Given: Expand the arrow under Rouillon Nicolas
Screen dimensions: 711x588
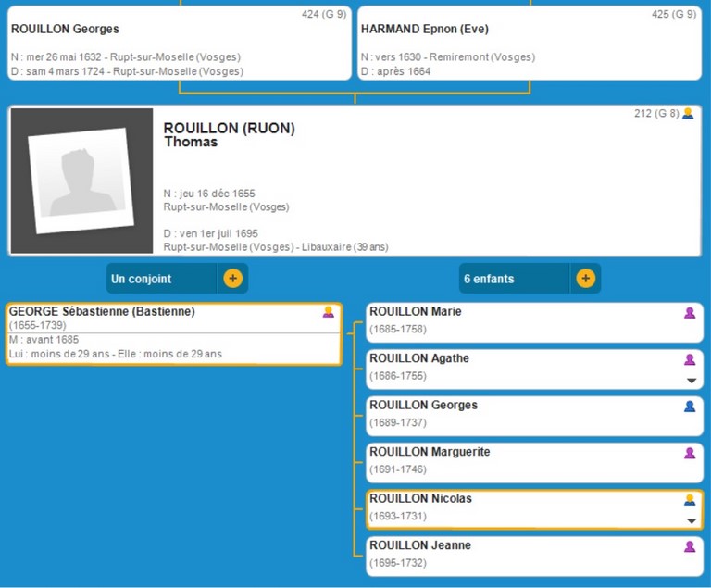Looking at the screenshot, I should [691, 520].
